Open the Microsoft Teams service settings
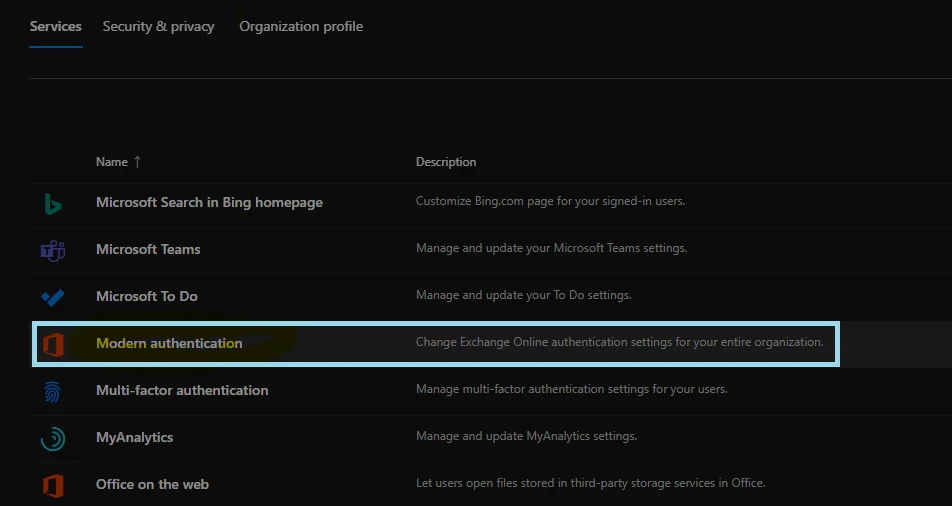This screenshot has width=952, height=506. [x=148, y=249]
